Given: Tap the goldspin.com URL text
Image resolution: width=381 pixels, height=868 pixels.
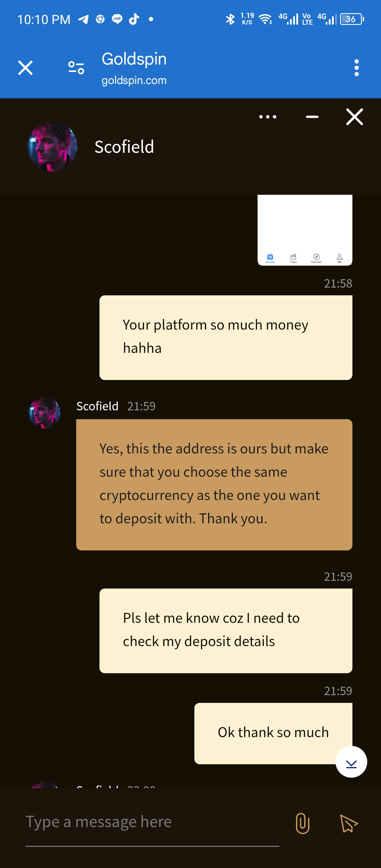Looking at the screenshot, I should (x=134, y=80).
